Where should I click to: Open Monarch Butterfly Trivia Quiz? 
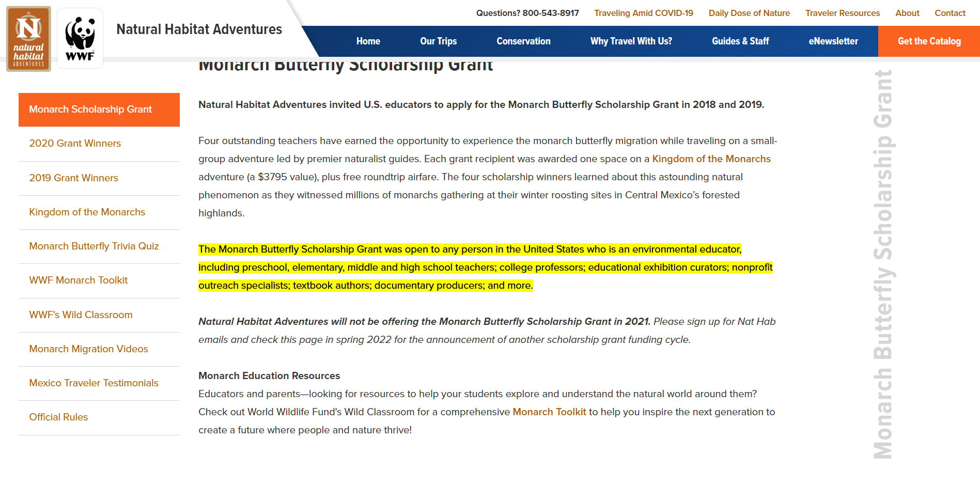(x=94, y=246)
